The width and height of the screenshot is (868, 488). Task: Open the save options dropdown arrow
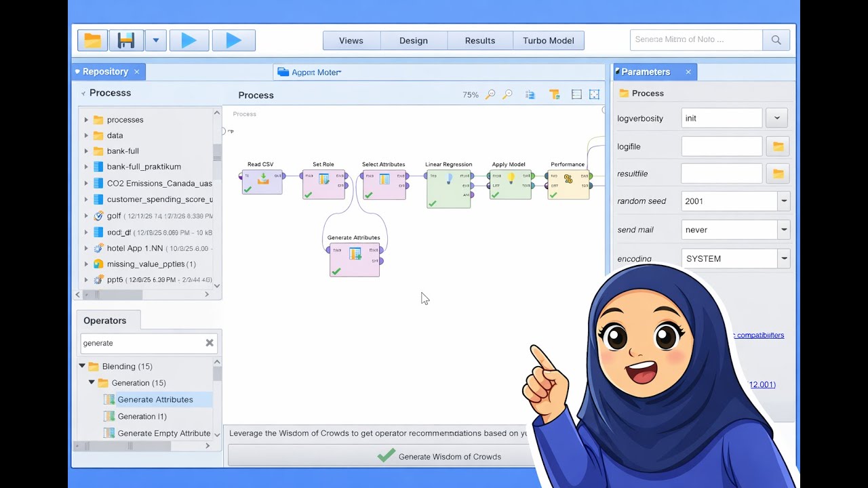pyautogui.click(x=155, y=41)
